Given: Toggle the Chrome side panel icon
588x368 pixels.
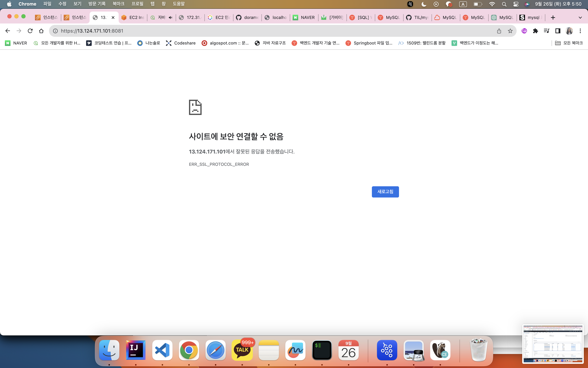Looking at the screenshot, I should click(x=558, y=31).
